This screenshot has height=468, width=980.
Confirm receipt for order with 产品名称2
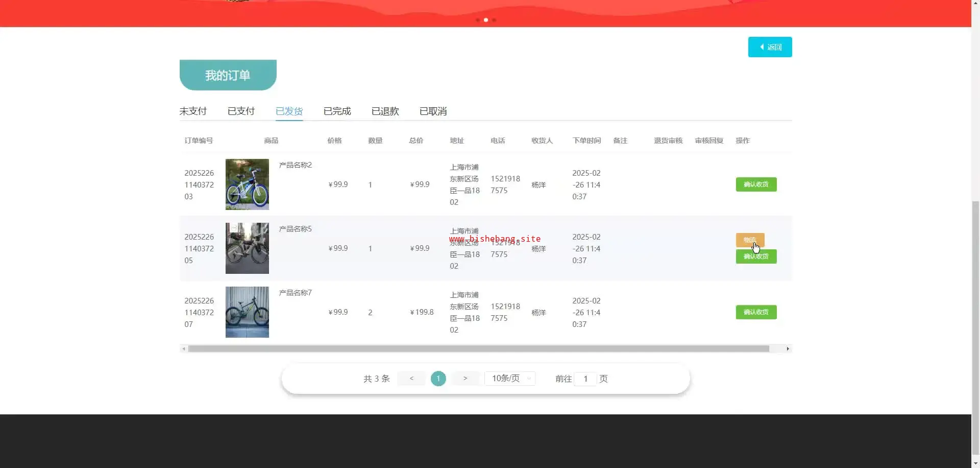pyautogui.click(x=756, y=184)
